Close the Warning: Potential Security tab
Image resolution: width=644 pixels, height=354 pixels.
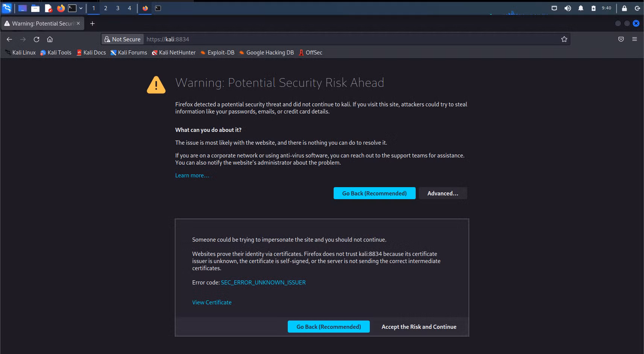[78, 23]
